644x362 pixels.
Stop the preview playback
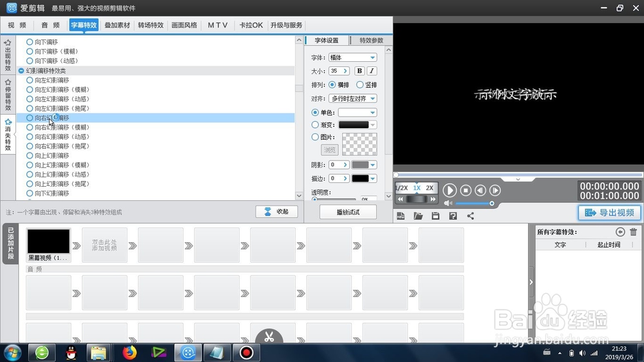[x=466, y=190]
